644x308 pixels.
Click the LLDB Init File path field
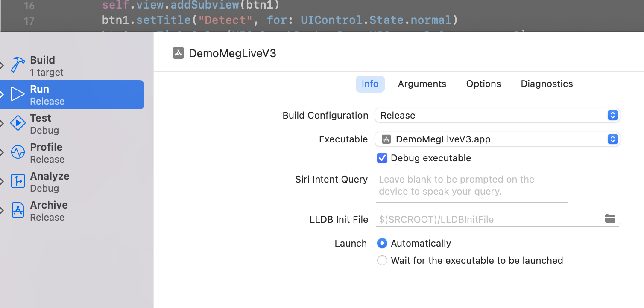[487, 219]
